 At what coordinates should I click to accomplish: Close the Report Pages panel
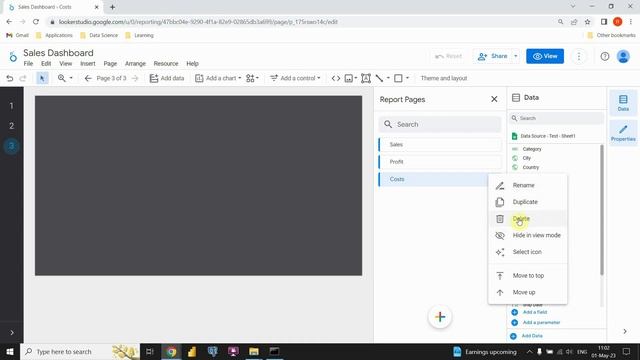coord(494,99)
